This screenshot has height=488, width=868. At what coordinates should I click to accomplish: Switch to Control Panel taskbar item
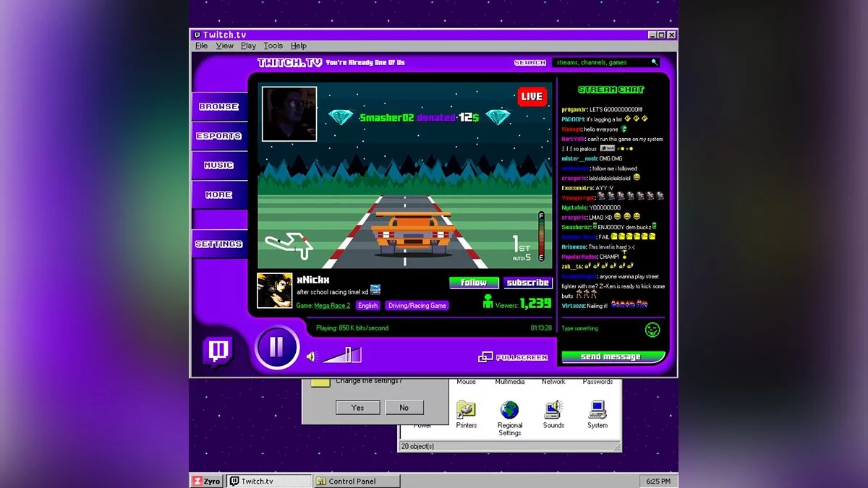pos(356,481)
